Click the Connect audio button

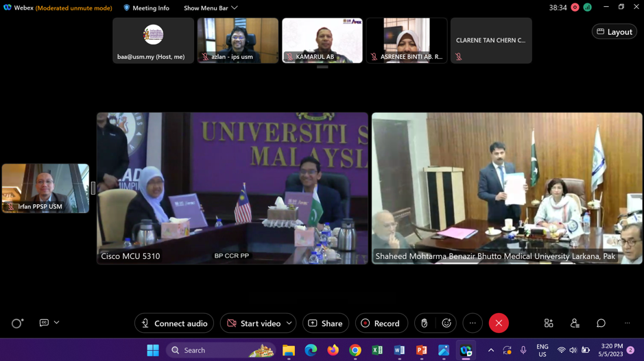point(174,323)
